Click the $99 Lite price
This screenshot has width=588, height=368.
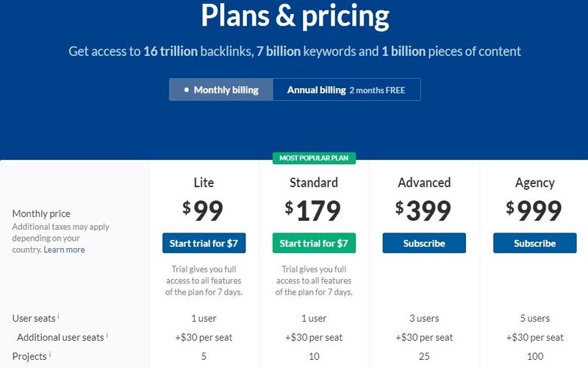pos(204,211)
